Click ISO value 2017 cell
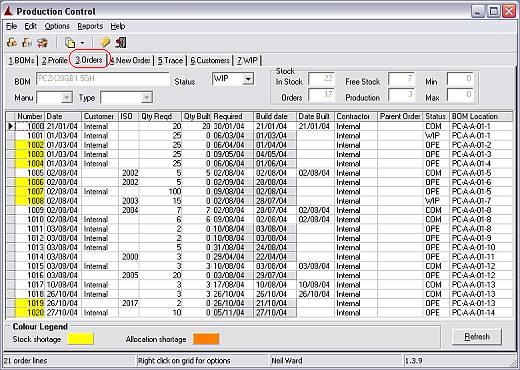Viewport: 520px width, 370px height. click(x=129, y=303)
